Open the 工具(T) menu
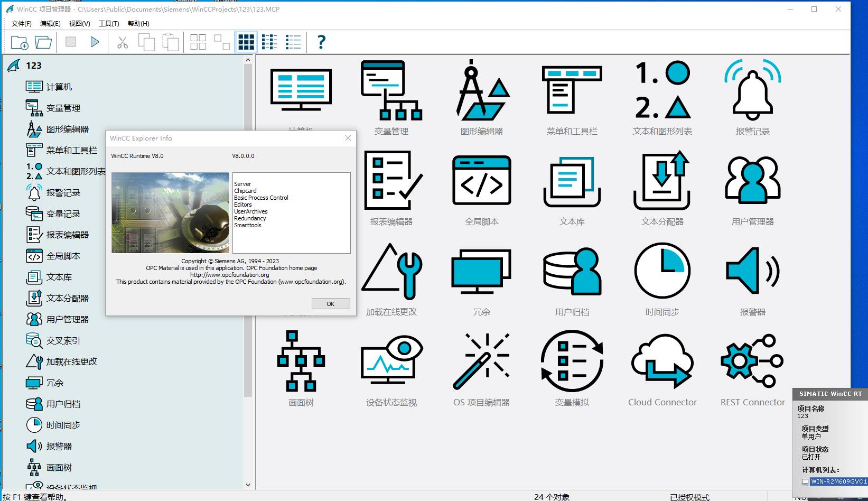 (109, 23)
